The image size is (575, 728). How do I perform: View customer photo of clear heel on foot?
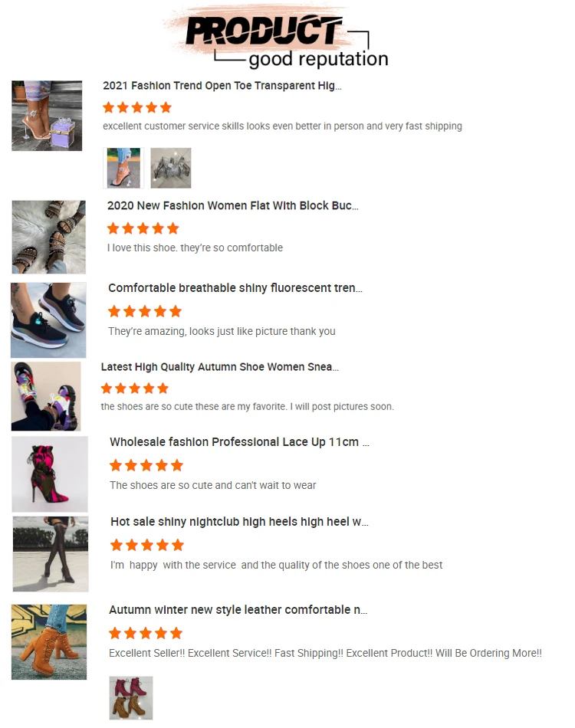(x=123, y=168)
